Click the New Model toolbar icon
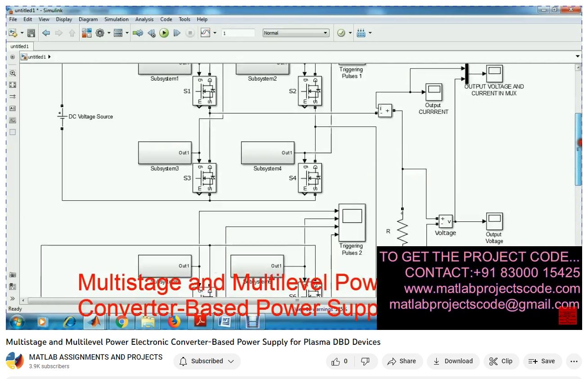 point(13,33)
